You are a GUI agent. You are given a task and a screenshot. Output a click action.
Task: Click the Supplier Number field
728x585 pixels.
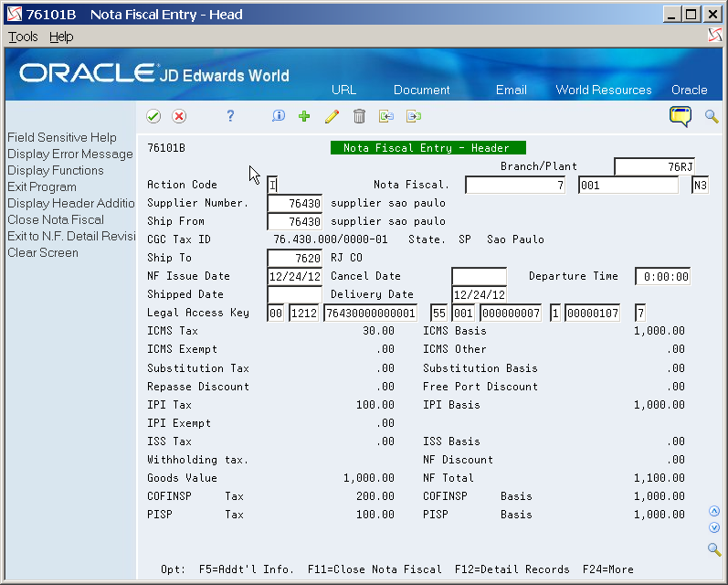click(x=295, y=203)
